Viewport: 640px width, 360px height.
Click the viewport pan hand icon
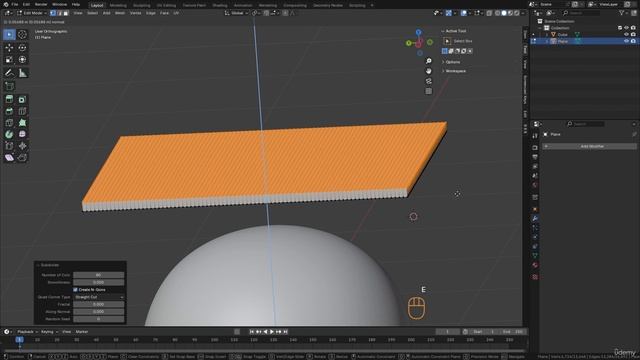[x=429, y=71]
